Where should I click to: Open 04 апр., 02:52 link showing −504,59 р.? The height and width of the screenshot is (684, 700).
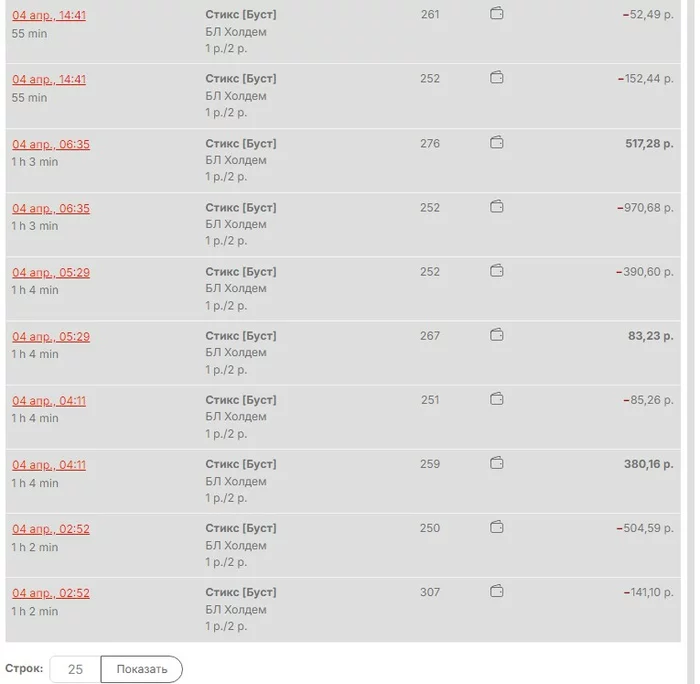51,528
